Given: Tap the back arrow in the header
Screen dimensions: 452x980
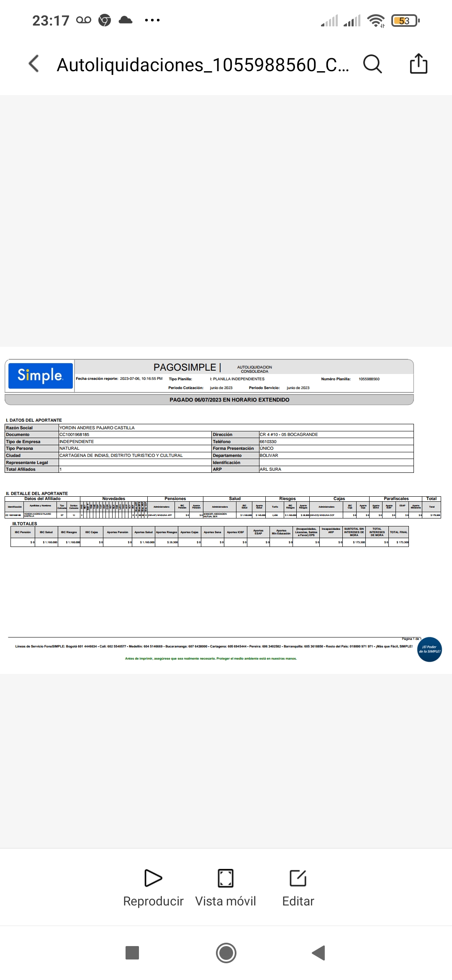Looking at the screenshot, I should (34, 64).
